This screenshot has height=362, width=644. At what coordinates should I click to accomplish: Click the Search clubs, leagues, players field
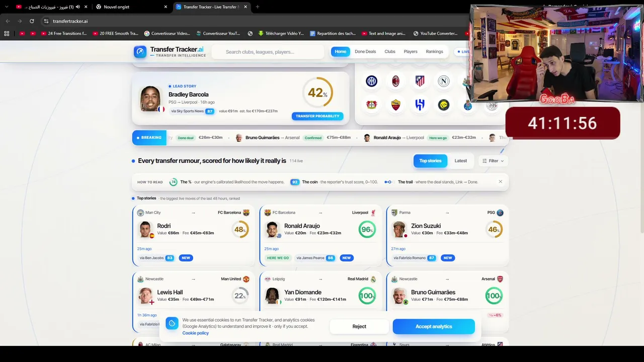[x=268, y=52]
